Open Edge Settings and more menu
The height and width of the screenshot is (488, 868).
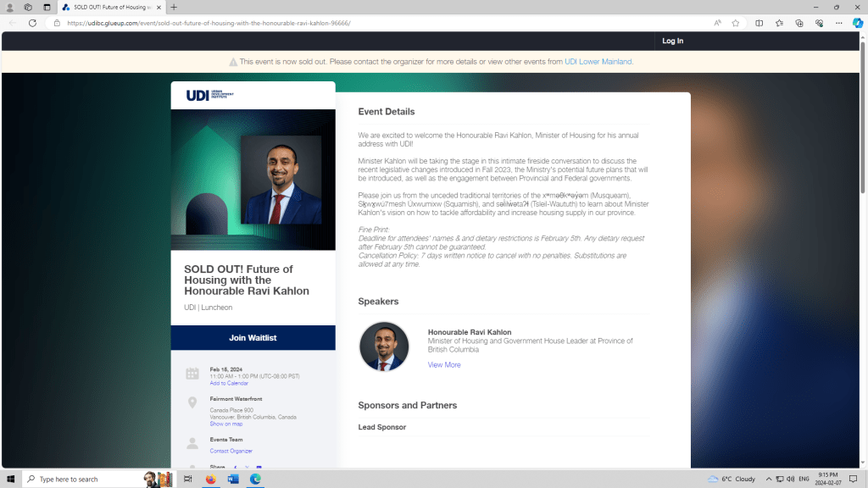pyautogui.click(x=838, y=23)
